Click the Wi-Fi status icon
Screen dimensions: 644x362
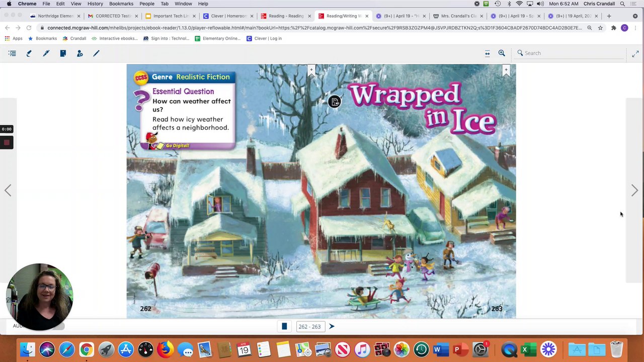coord(519,4)
